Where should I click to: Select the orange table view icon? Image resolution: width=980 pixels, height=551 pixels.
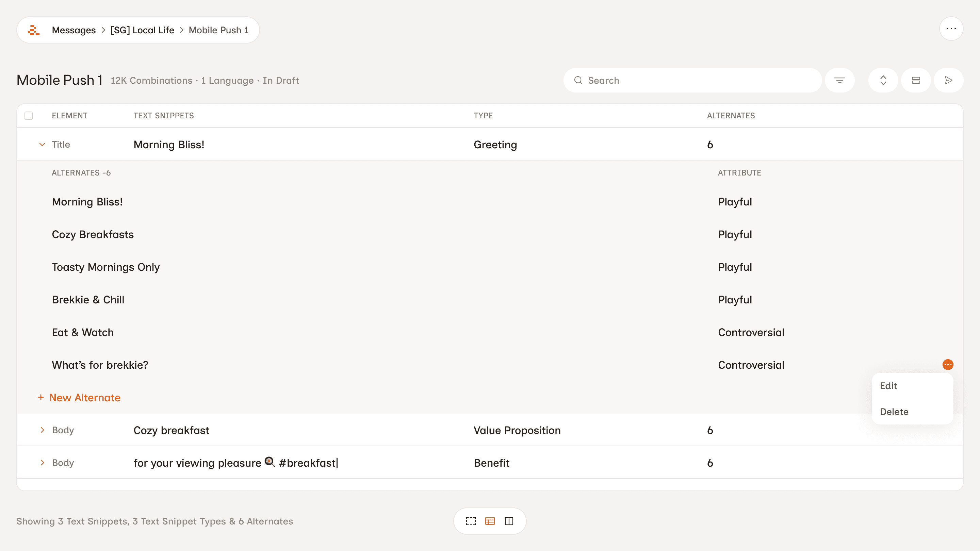point(490,521)
